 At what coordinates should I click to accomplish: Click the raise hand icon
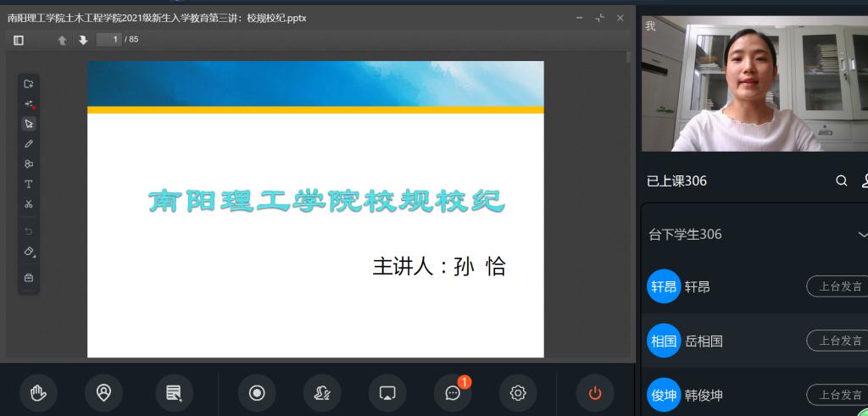pos(38,392)
